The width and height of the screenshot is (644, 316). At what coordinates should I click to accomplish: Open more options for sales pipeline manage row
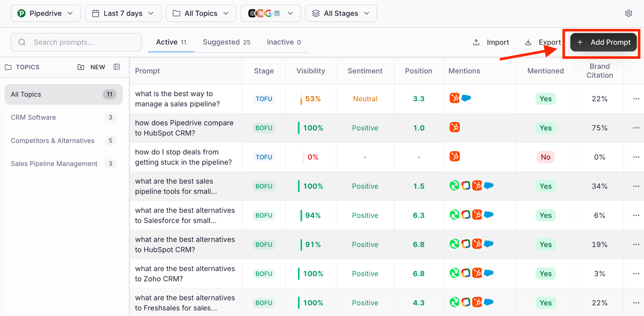coord(636,99)
